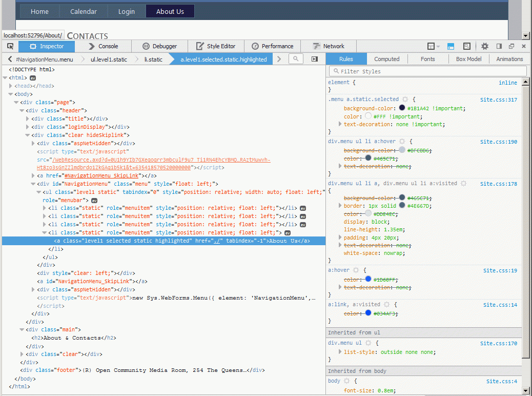Click the dock-to-side icon in the toolbox

[499, 46]
